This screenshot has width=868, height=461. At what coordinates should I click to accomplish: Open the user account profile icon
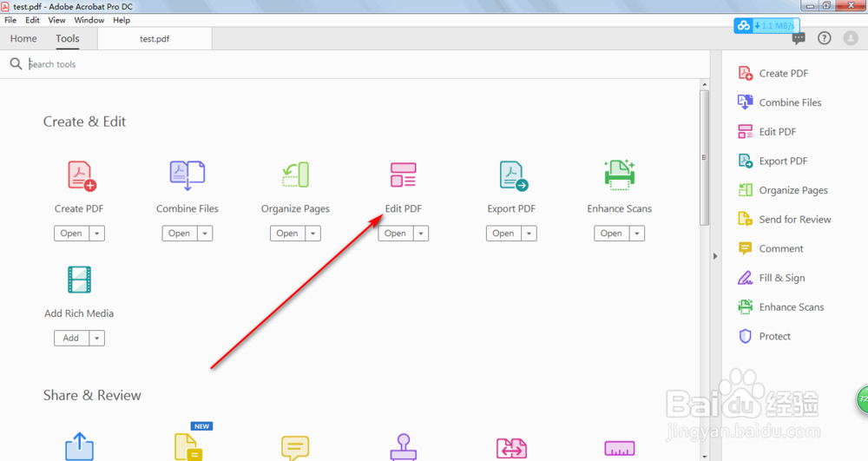point(851,38)
